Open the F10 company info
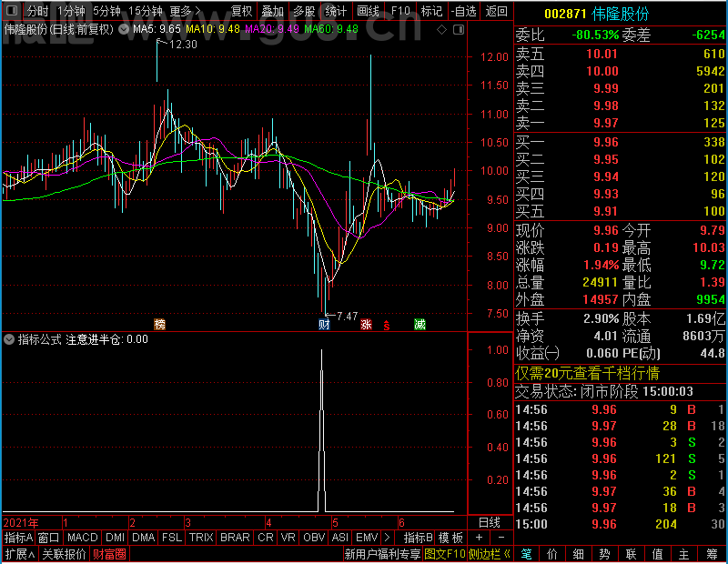728x564 pixels. (400, 11)
